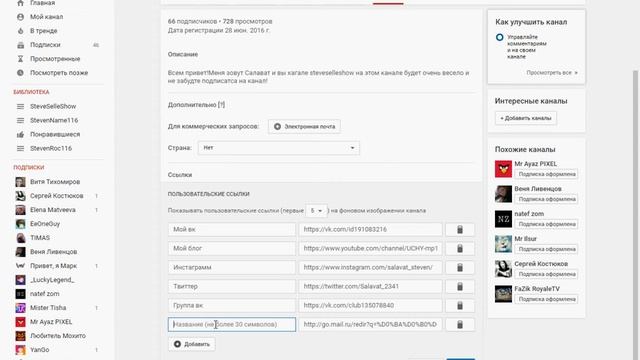640x360 pixels.
Task: Click the Добавить link button
Action: (x=192, y=344)
